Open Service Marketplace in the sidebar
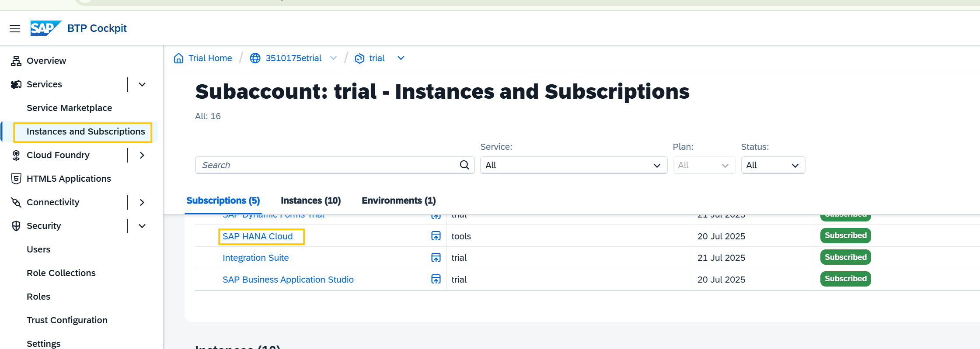Image resolution: width=980 pixels, height=349 pixels. click(70, 108)
